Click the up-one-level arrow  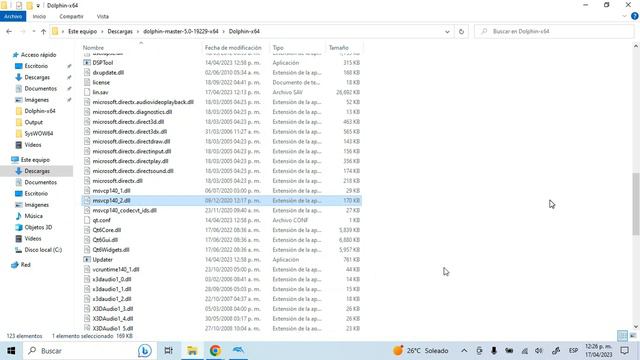(43, 31)
